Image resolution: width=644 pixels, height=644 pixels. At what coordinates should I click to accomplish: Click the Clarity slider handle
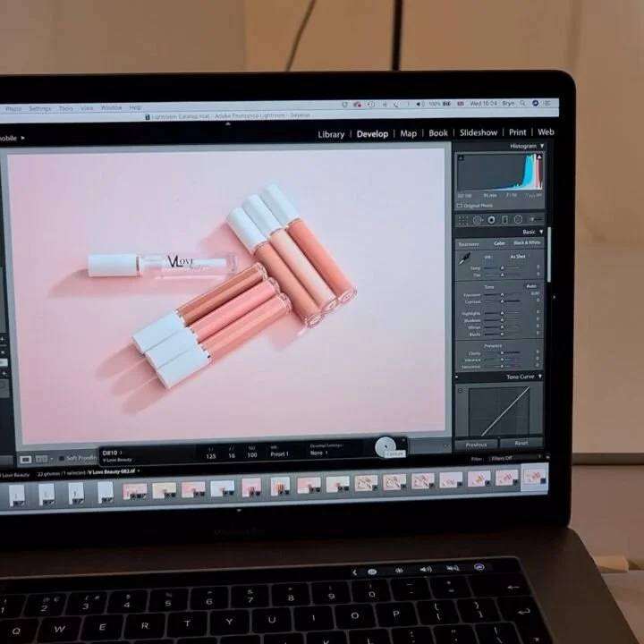[502, 352]
